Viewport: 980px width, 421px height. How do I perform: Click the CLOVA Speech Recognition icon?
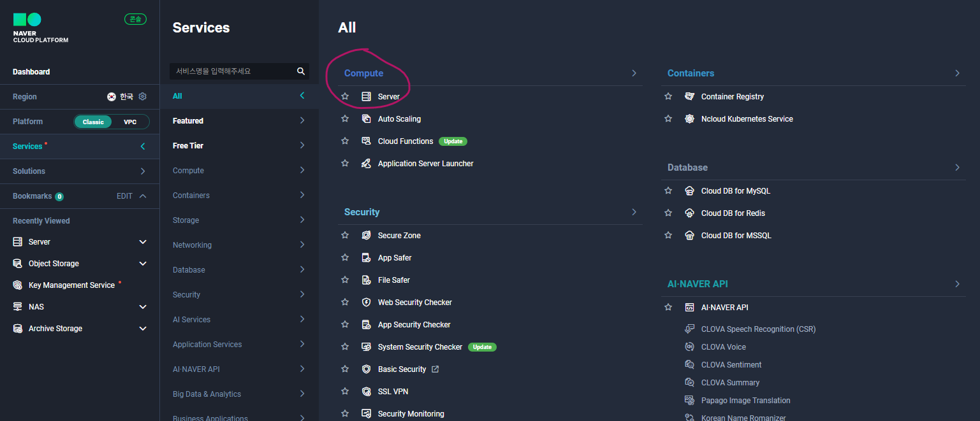[689, 329]
